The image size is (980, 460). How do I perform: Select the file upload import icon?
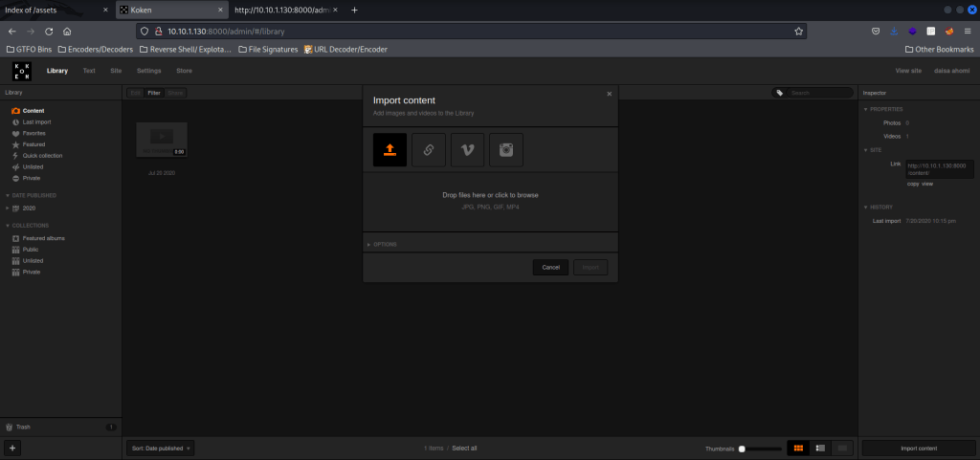[390, 150]
